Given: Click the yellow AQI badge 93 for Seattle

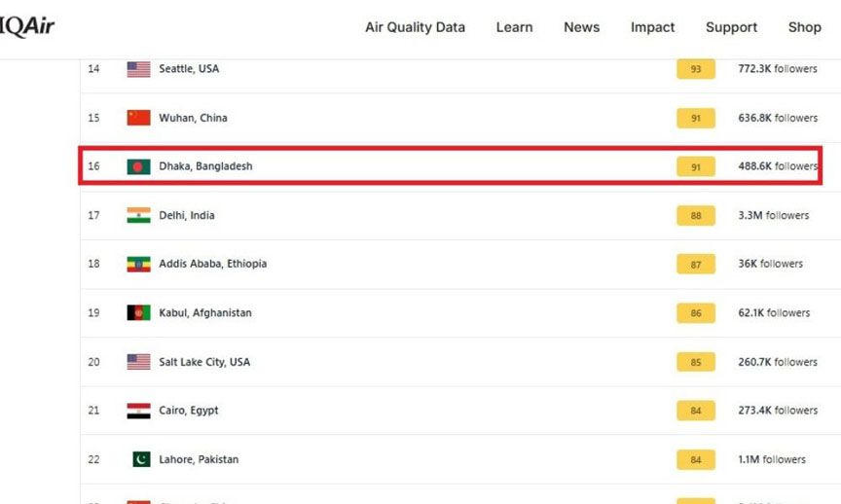Looking at the screenshot, I should [696, 69].
